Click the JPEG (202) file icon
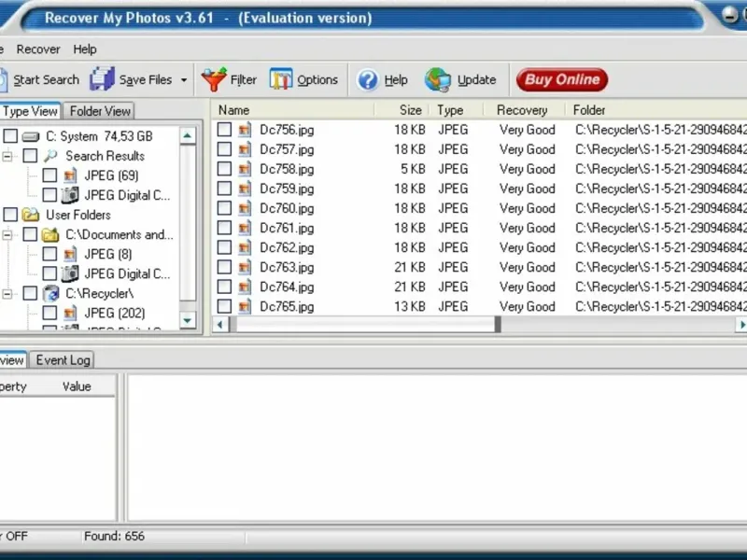The height and width of the screenshot is (560, 747). point(69,313)
